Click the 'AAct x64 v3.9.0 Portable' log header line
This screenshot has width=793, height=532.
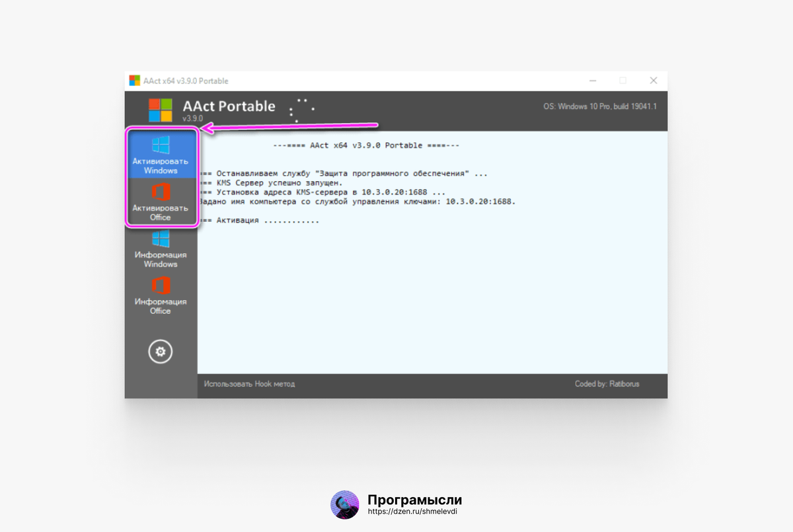366,145
